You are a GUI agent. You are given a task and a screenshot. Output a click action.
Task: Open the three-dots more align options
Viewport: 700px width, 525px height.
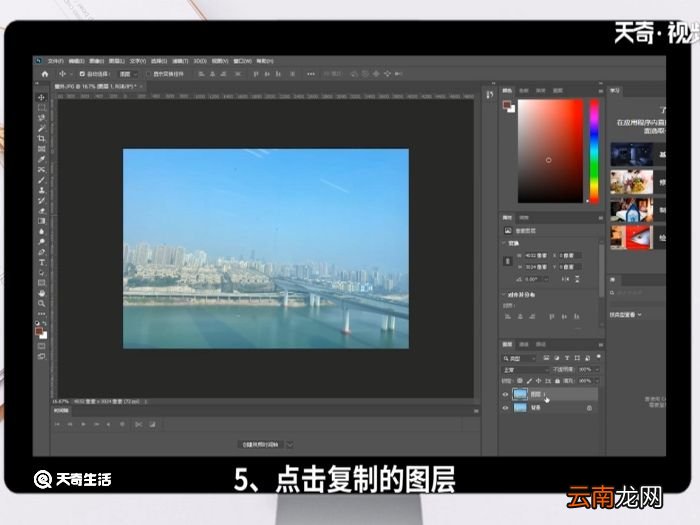[311, 74]
